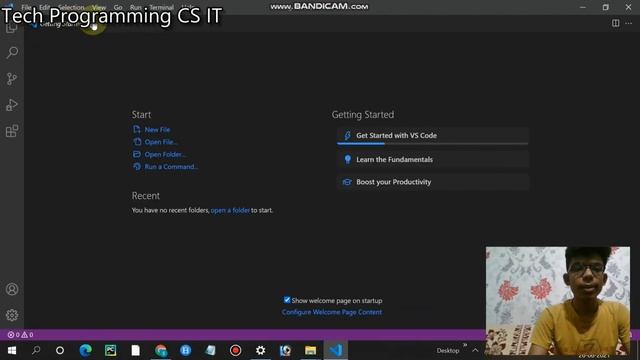Screen dimensions: 640x360
Task: Click the Open Folder folder icon
Action: [137, 154]
